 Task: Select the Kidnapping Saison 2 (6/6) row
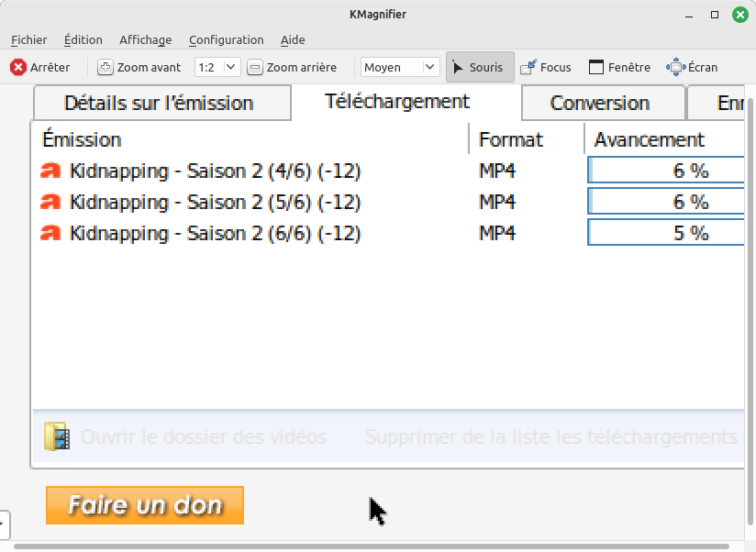[x=215, y=233]
